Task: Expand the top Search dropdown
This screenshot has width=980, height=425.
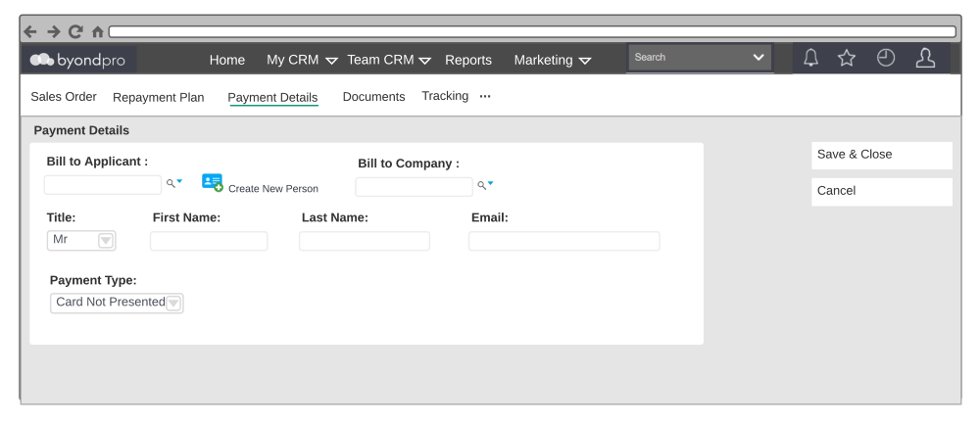Action: [758, 58]
